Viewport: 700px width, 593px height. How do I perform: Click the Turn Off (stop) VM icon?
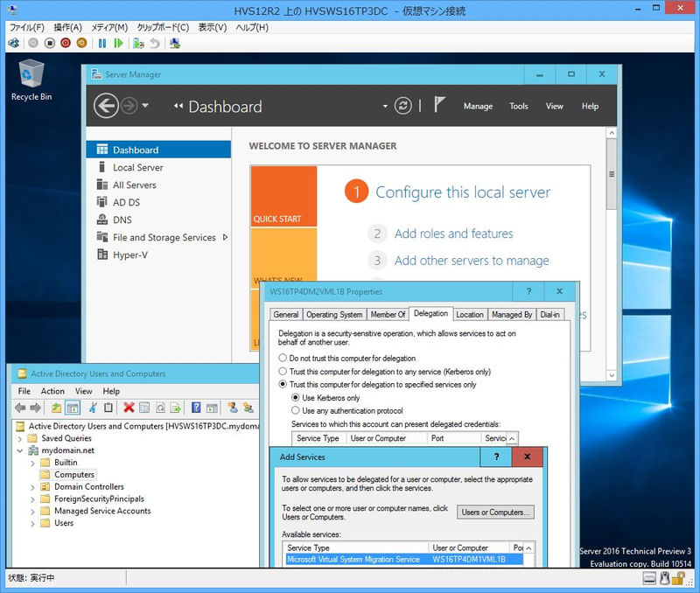tap(50, 43)
